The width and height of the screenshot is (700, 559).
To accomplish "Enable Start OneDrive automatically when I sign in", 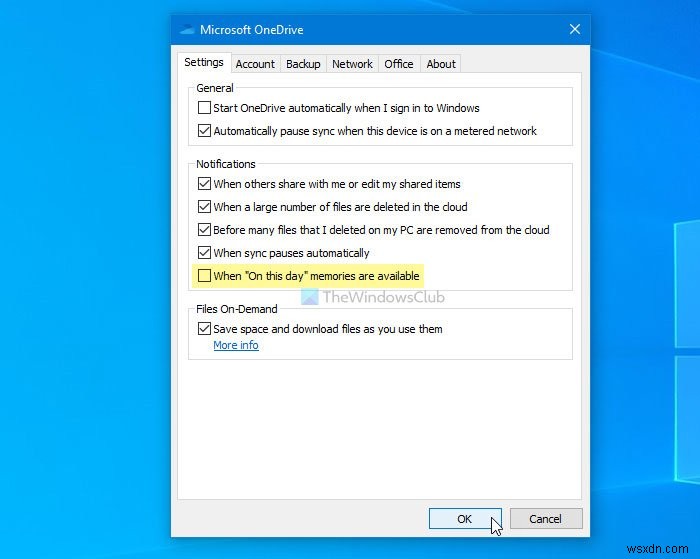I will tap(204, 108).
